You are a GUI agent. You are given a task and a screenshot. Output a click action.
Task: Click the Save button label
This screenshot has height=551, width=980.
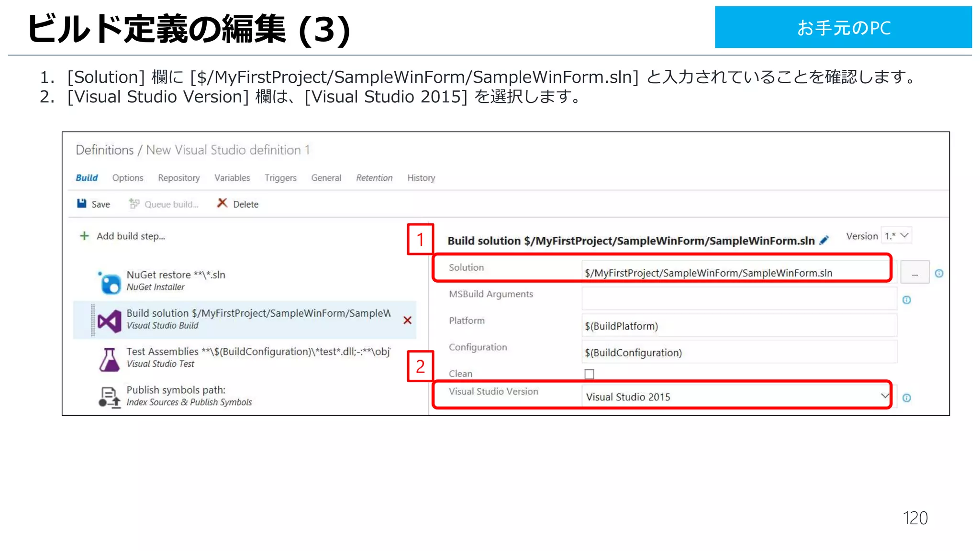(x=100, y=204)
